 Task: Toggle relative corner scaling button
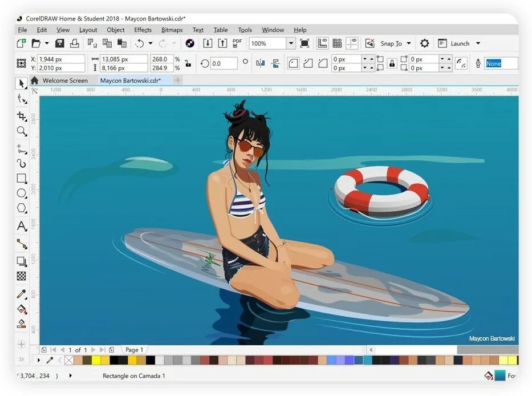tap(461, 63)
